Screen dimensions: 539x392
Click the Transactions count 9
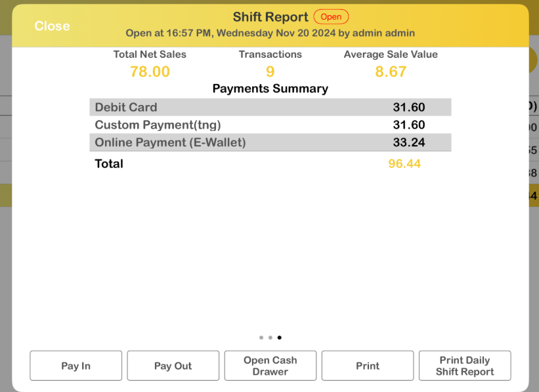pyautogui.click(x=270, y=72)
